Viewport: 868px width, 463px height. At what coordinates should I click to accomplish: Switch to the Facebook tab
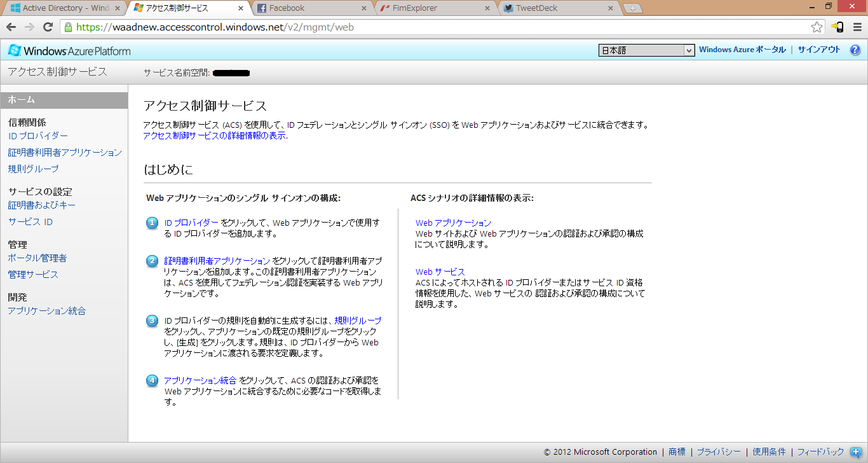click(311, 8)
